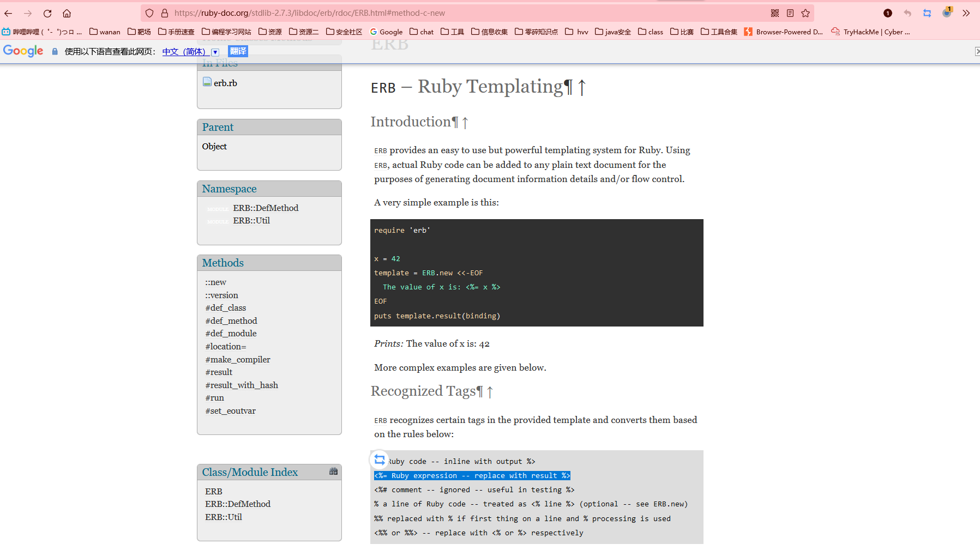Image resolution: width=980 pixels, height=556 pixels.
Task: Open the 信息收集 bookmark folder
Action: (x=489, y=32)
